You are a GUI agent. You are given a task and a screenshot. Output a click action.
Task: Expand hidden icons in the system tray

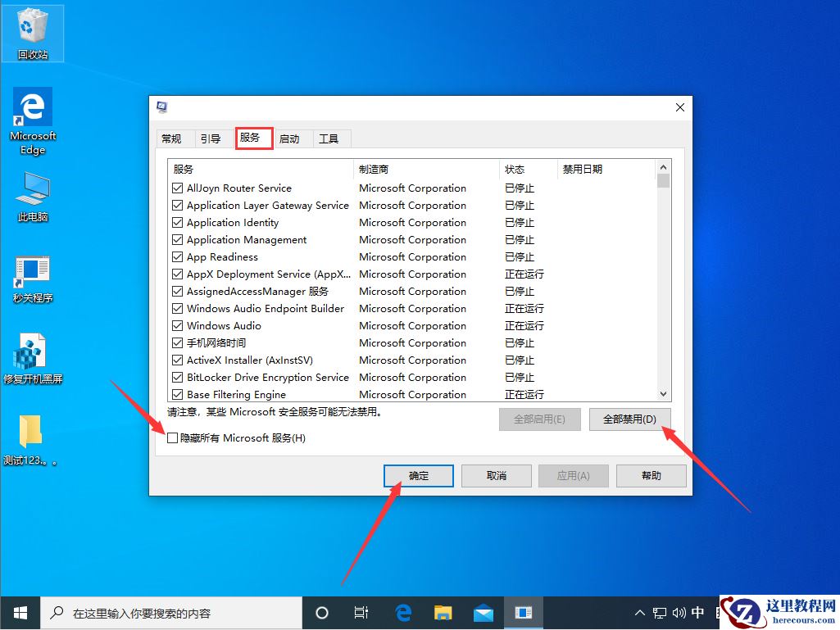click(638, 612)
